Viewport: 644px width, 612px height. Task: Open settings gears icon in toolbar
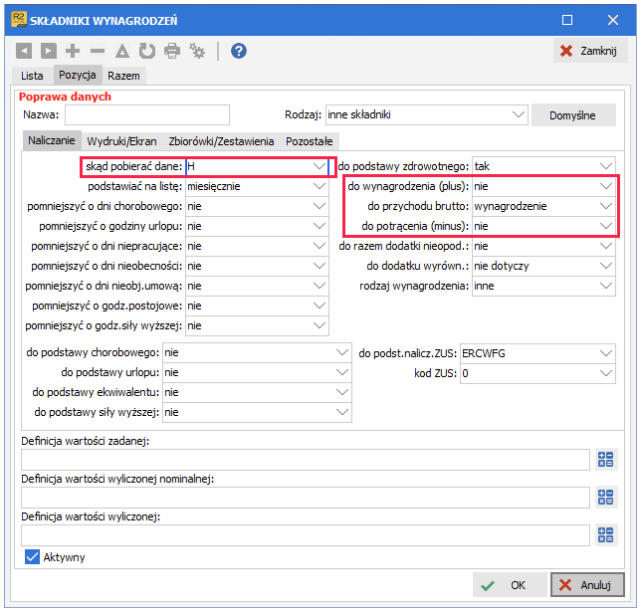coord(197,51)
